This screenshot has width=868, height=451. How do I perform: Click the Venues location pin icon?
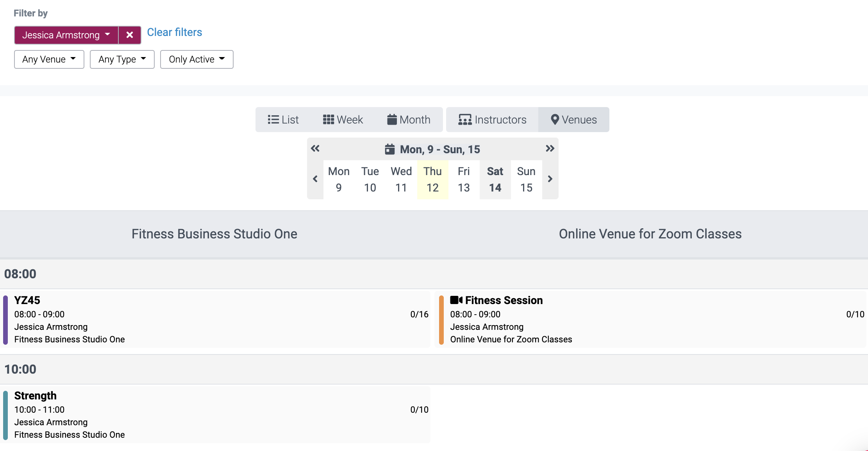pyautogui.click(x=555, y=120)
